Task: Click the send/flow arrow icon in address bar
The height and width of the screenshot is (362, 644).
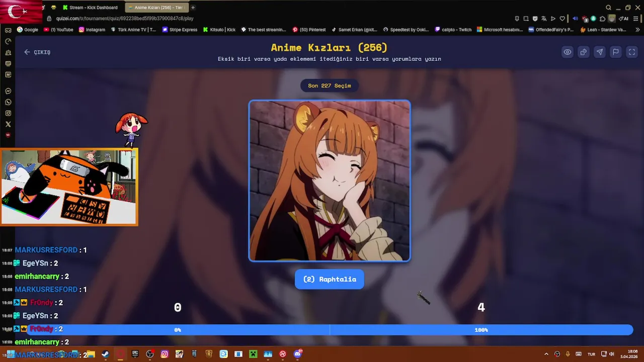Action: [x=553, y=19]
